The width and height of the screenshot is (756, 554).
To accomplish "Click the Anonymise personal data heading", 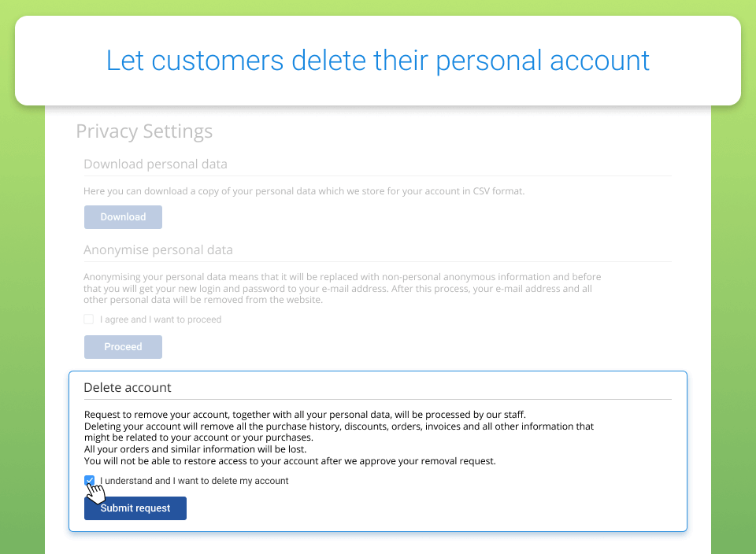I will pyautogui.click(x=158, y=250).
